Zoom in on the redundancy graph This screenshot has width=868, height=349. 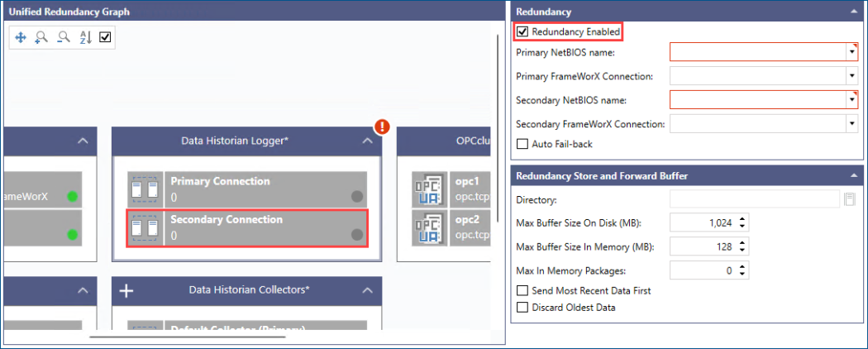41,37
